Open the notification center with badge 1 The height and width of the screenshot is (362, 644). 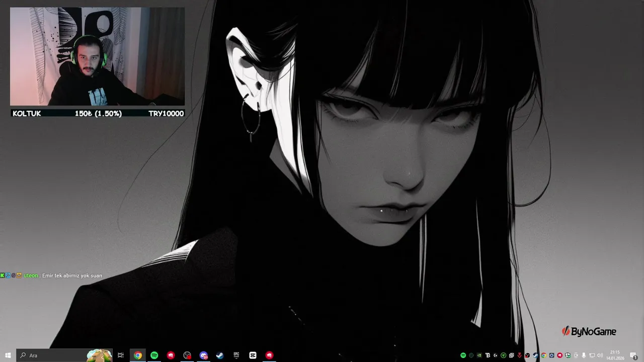pos(634,355)
